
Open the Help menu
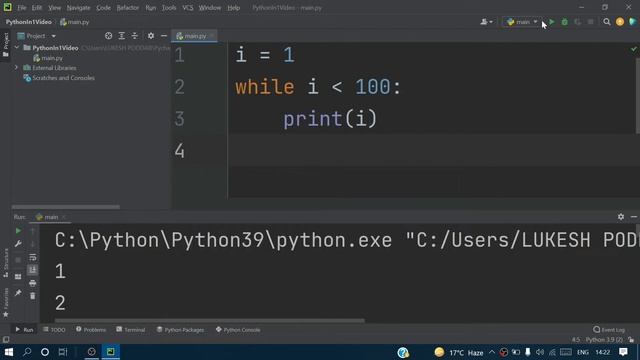[x=233, y=8]
